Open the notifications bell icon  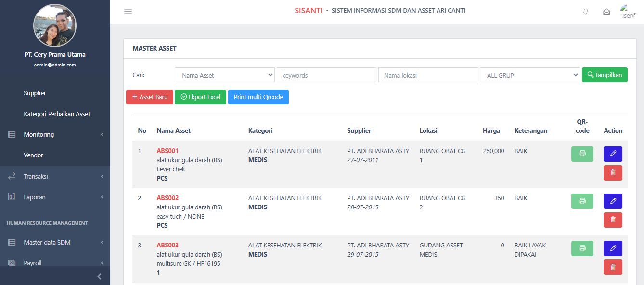point(586,12)
